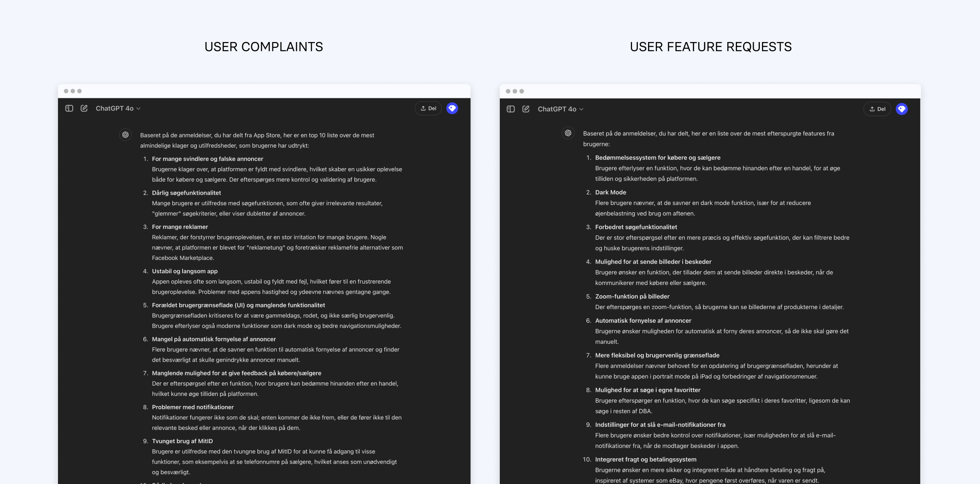Open the blue profile avatar in left window
Image resolution: width=980 pixels, height=484 pixels.
click(452, 108)
